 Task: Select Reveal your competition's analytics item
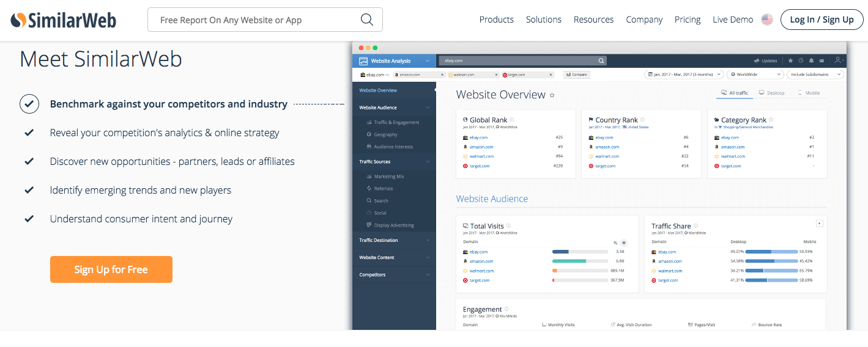[x=165, y=133]
